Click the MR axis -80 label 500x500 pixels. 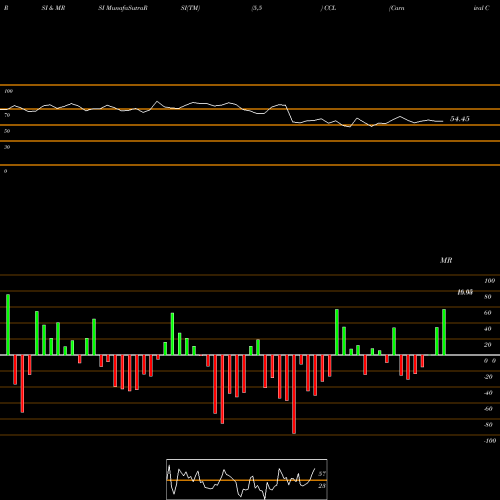tap(488, 425)
